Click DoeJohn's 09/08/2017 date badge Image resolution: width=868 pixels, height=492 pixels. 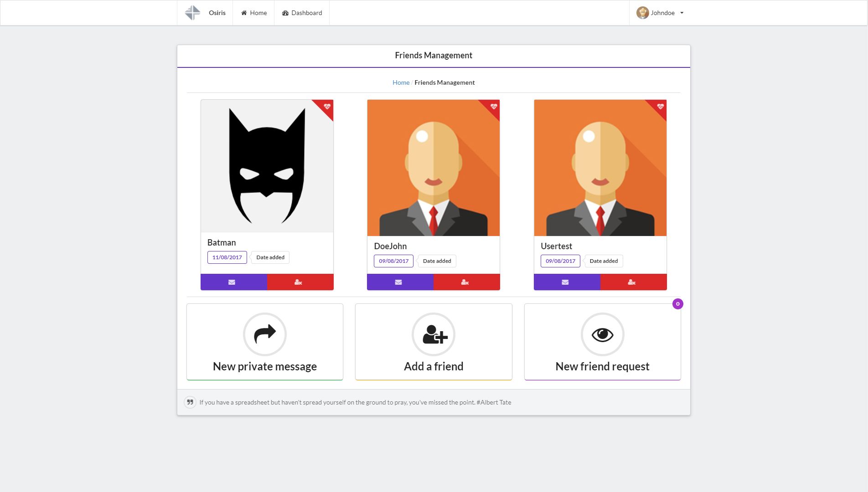(x=394, y=261)
